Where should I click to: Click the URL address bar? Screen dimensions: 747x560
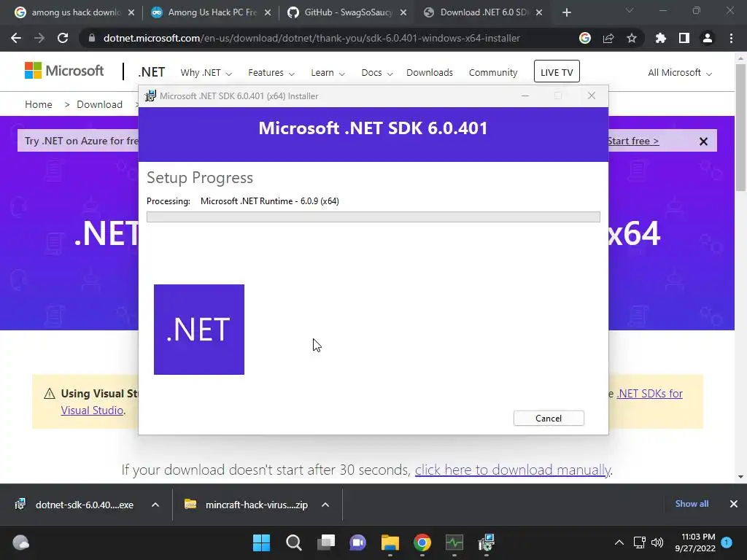(x=311, y=38)
